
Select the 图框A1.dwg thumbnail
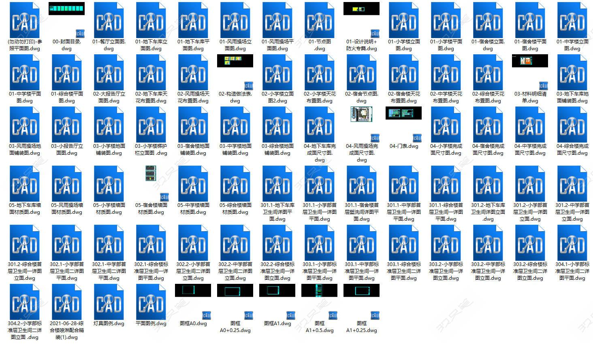point(277,290)
